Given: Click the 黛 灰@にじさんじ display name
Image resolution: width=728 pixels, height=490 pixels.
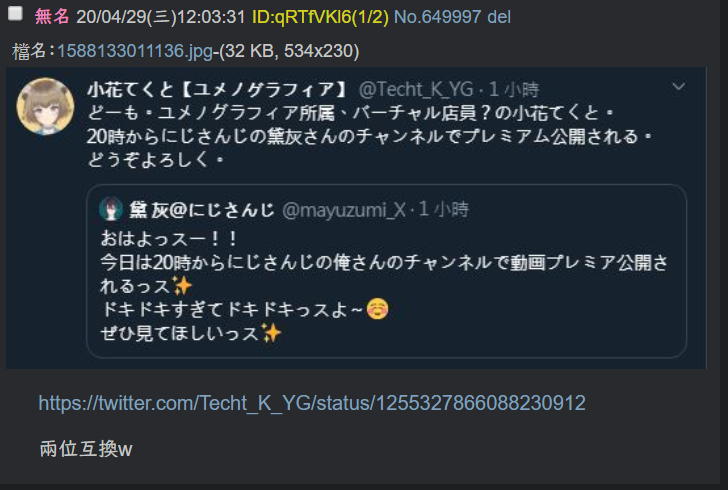Looking at the screenshot, I should tap(202, 210).
